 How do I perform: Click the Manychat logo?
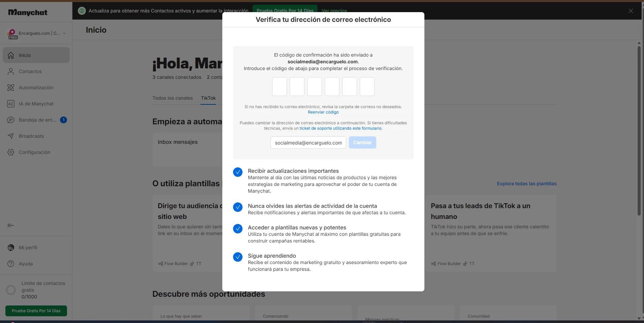pos(28,12)
